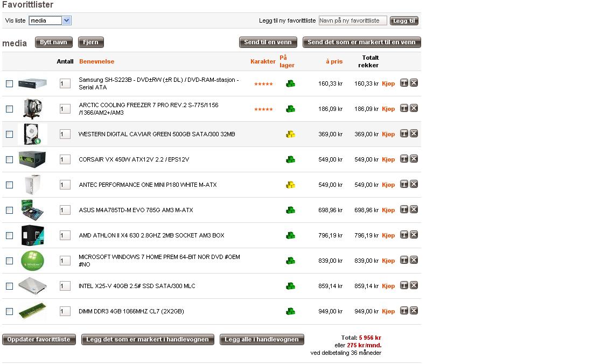Tick Microsoft Windows 7 Home Prem checkbox
Image resolution: width=594 pixels, height=364 pixels.
[x=10, y=261]
